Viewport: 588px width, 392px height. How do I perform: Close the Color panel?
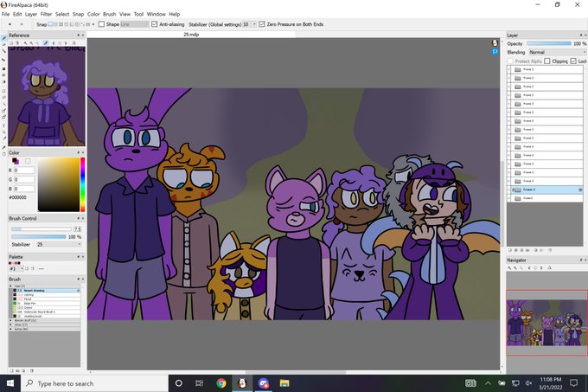(x=83, y=152)
